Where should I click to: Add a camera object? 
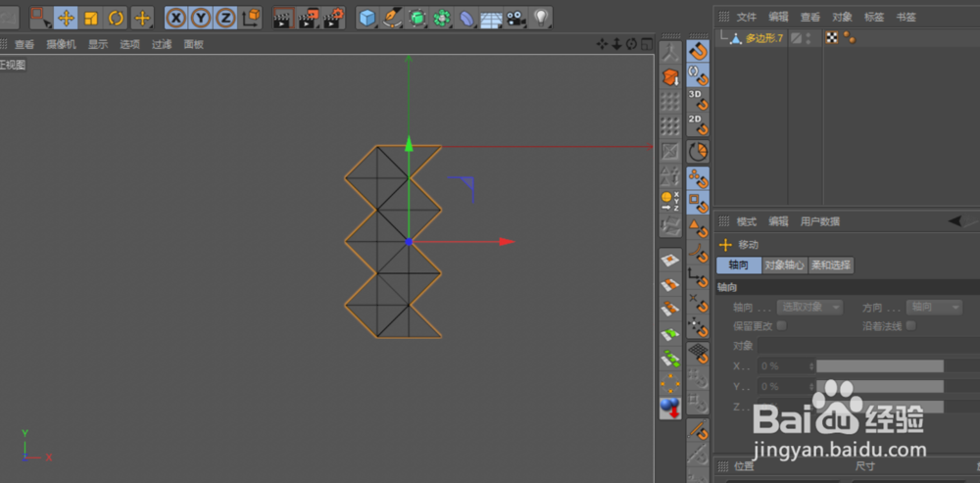point(515,18)
